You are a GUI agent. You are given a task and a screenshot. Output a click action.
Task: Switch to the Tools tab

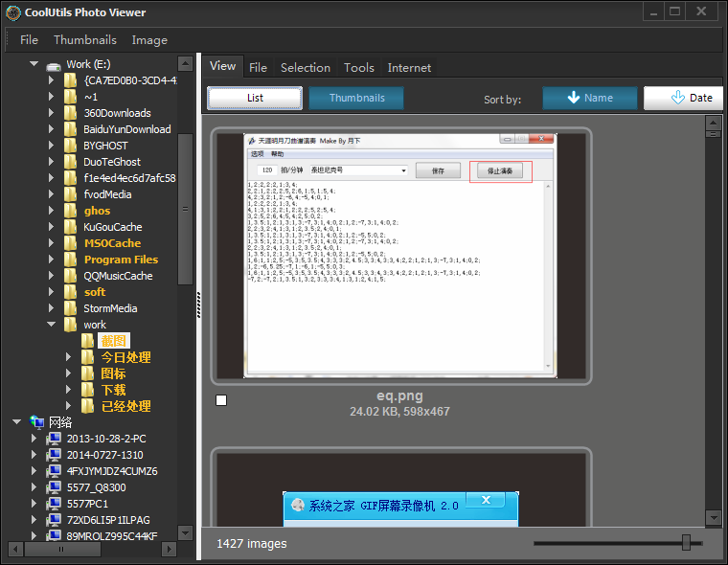[x=358, y=68]
